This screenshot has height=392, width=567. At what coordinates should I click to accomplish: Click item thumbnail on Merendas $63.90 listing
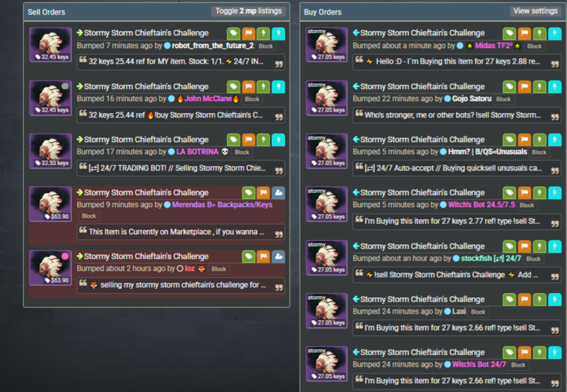click(51, 204)
